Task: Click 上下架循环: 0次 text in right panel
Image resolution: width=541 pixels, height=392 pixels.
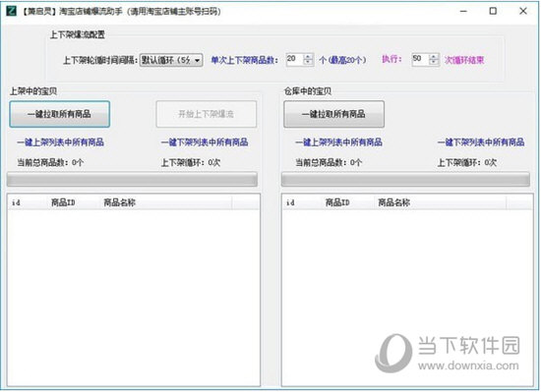Action: [x=467, y=162]
